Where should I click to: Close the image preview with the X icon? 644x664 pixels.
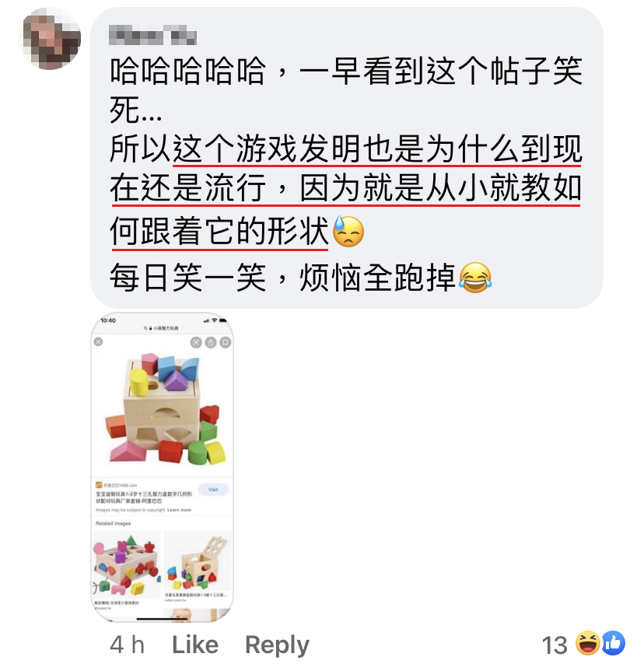(98, 341)
